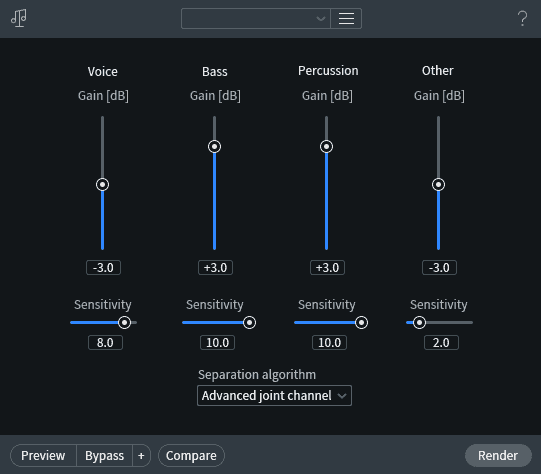Click the Voice sensitivity slider knob
Viewport: 541px width, 474px height.
pos(124,323)
